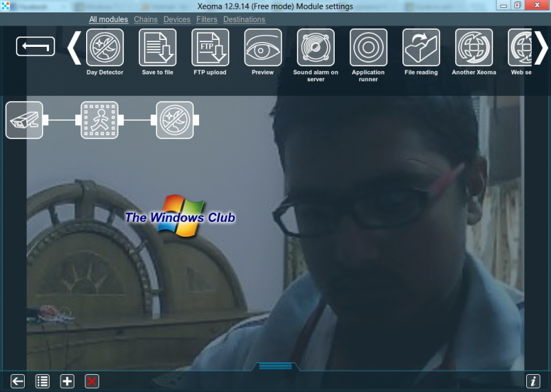The width and height of the screenshot is (551, 392).
Task: Click the Preview eye module icon
Action: [262, 48]
